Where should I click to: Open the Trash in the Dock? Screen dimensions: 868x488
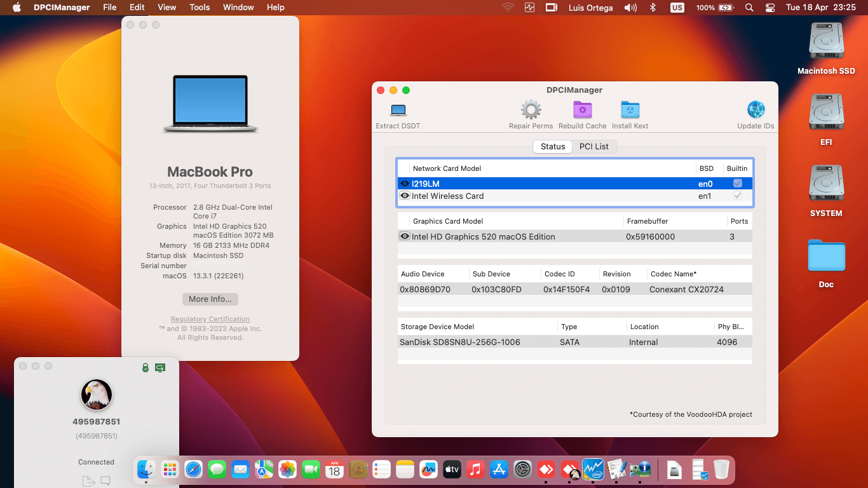[x=721, y=470]
